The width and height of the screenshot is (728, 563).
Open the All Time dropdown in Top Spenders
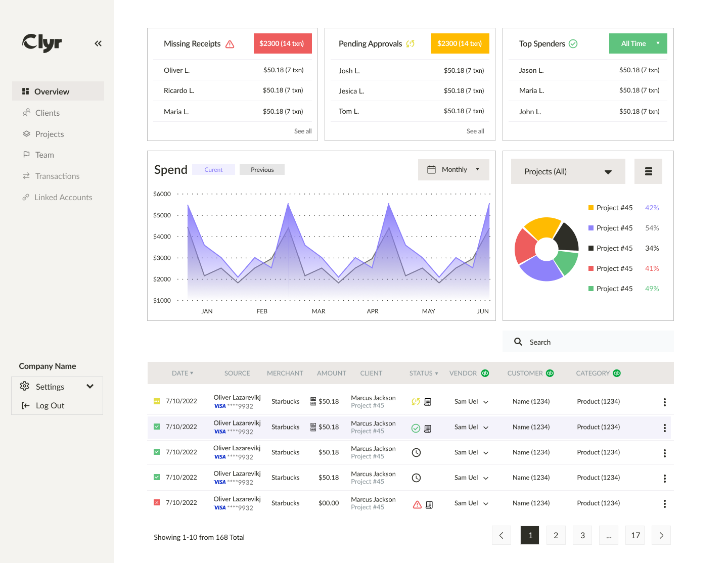point(638,43)
